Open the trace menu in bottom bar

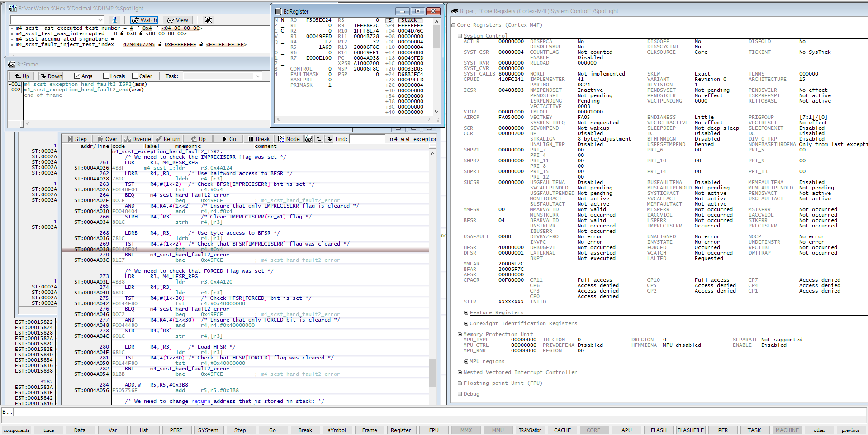tap(48, 430)
